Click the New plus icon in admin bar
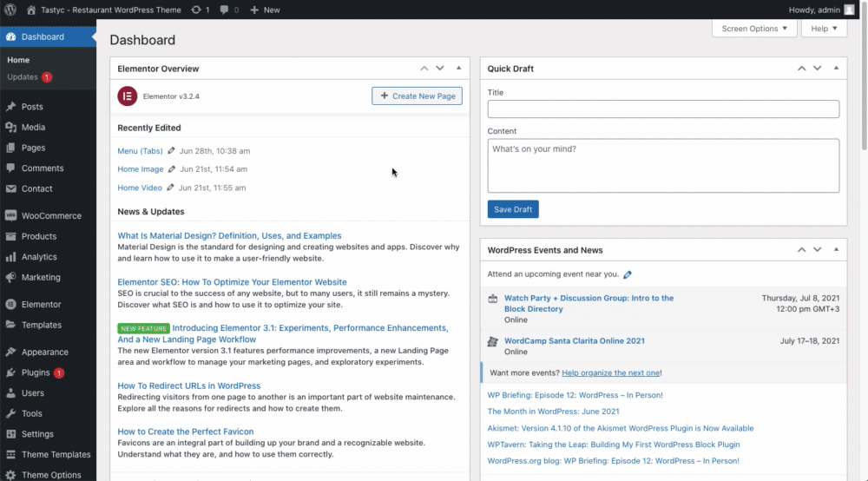Screen dimensions: 868x481 tap(254, 10)
